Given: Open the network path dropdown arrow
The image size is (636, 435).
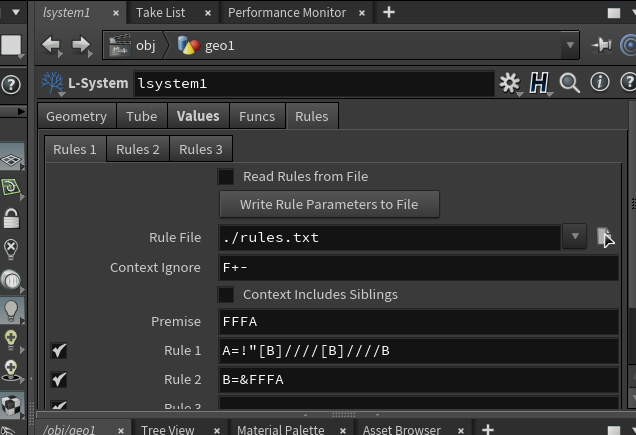Looking at the screenshot, I should pos(570,45).
